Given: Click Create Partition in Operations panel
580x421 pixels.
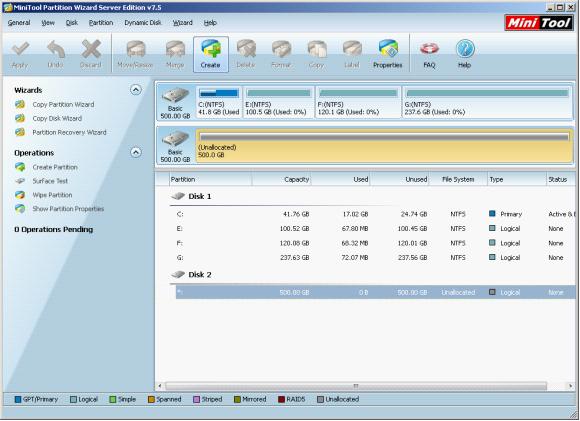Looking at the screenshot, I should (x=55, y=167).
